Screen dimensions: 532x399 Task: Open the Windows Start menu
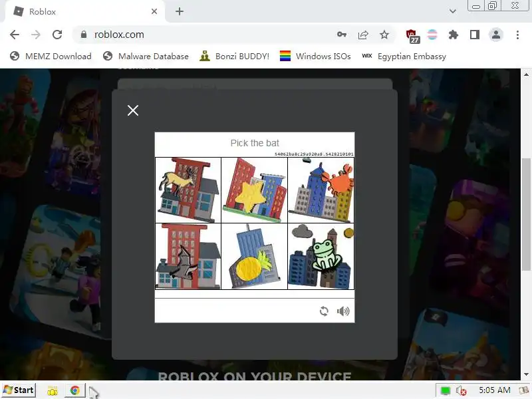tap(19, 390)
